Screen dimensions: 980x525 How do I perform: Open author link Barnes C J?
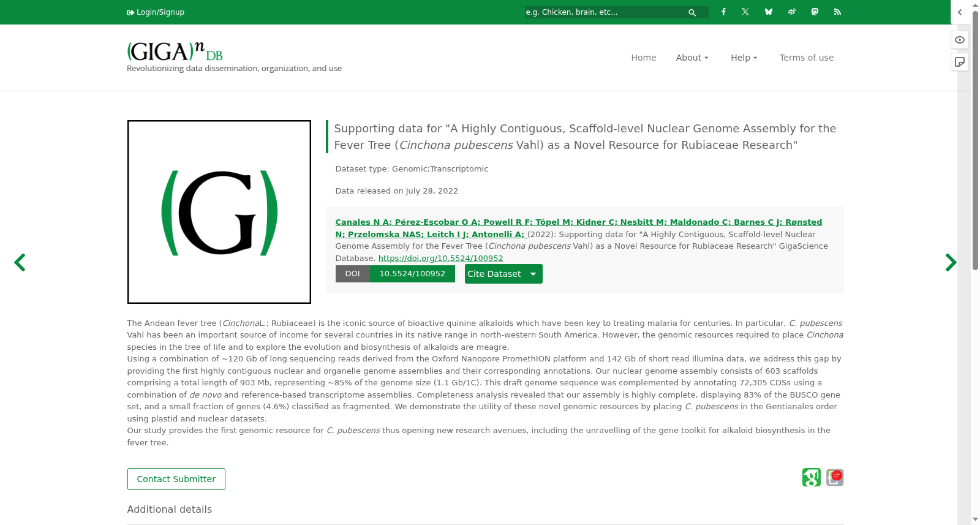tap(758, 222)
